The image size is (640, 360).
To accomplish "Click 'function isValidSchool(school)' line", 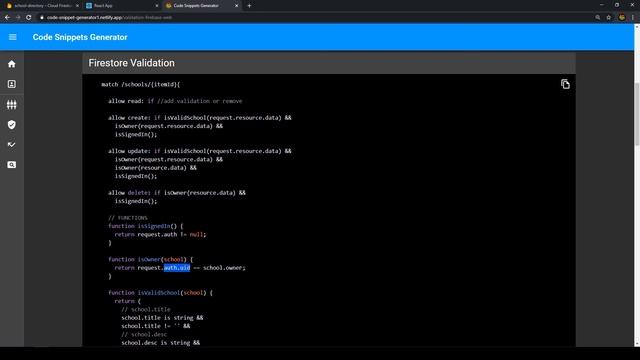I will (x=160, y=293).
